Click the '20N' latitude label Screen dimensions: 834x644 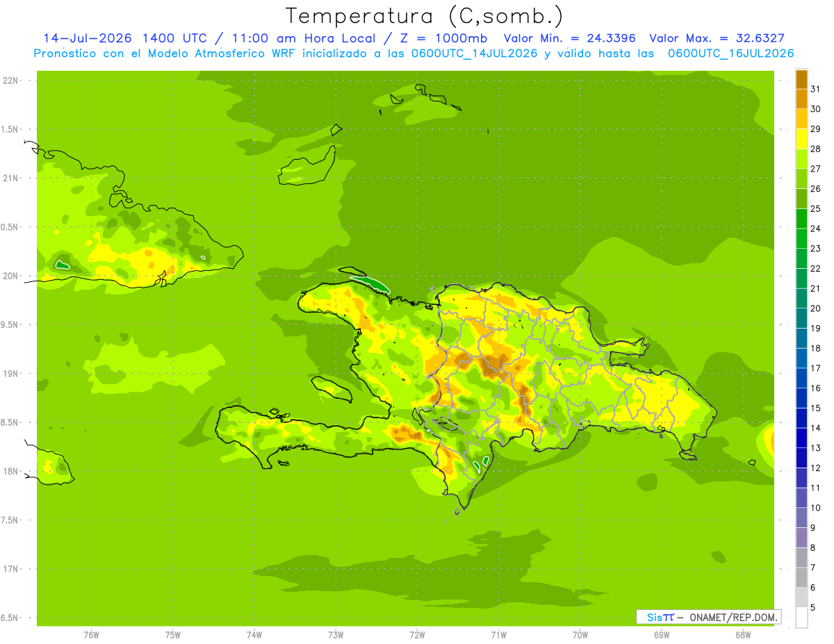[x=11, y=276]
